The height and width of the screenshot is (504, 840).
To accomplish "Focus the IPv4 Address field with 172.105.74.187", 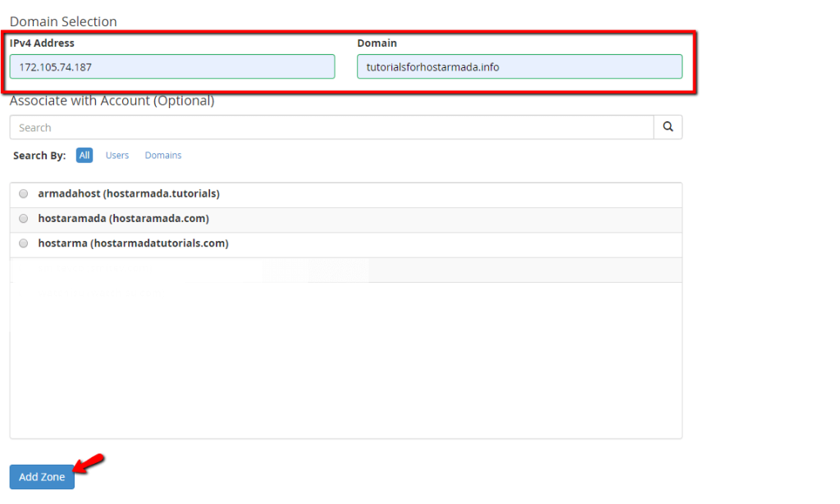I will [x=172, y=67].
